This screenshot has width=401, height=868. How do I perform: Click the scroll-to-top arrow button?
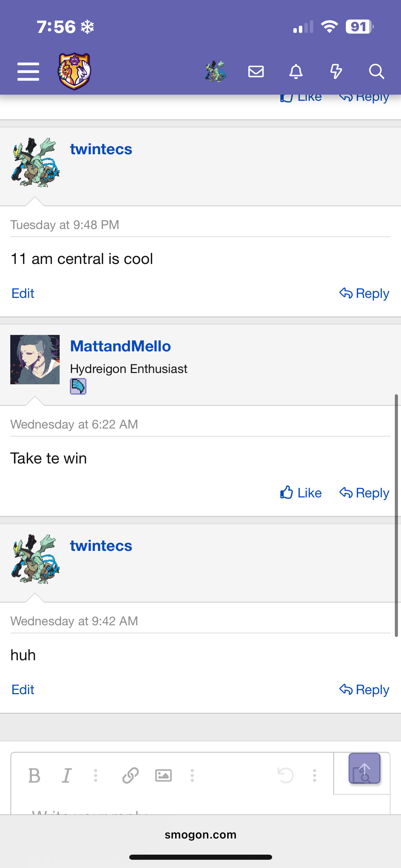[364, 768]
